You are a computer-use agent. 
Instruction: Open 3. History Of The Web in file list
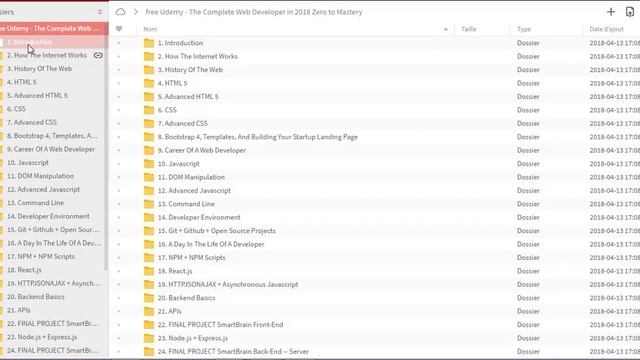(x=190, y=70)
